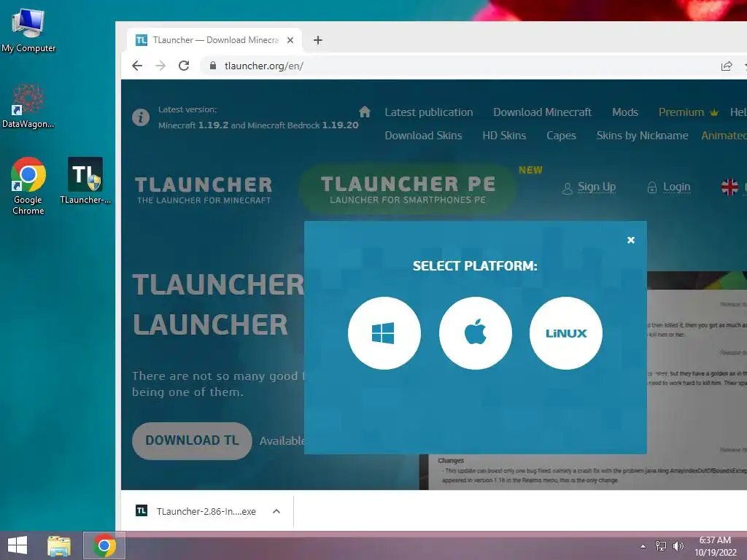Choose the Linux platform option

click(566, 332)
